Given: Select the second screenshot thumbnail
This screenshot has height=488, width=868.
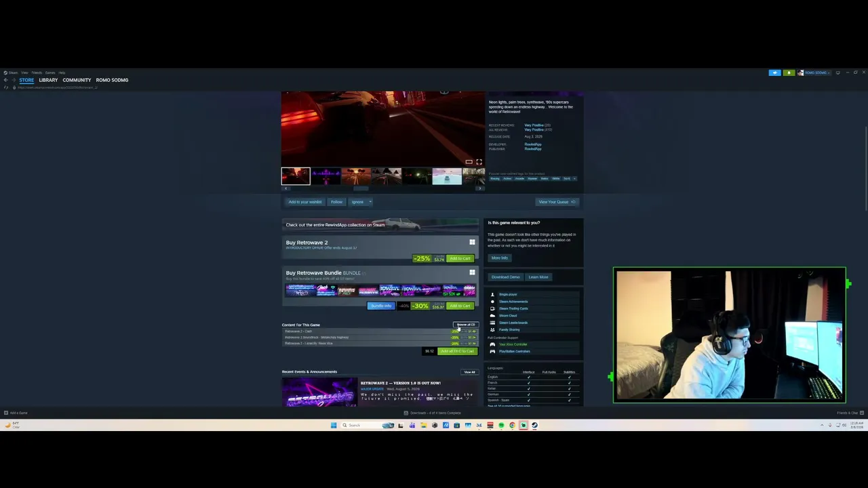Looking at the screenshot, I should (x=326, y=176).
